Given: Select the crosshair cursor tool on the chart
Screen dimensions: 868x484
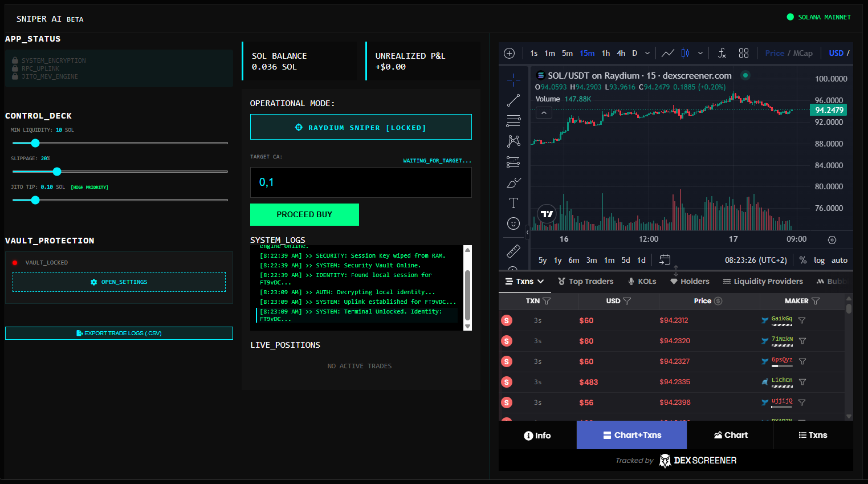Looking at the screenshot, I should [x=514, y=80].
